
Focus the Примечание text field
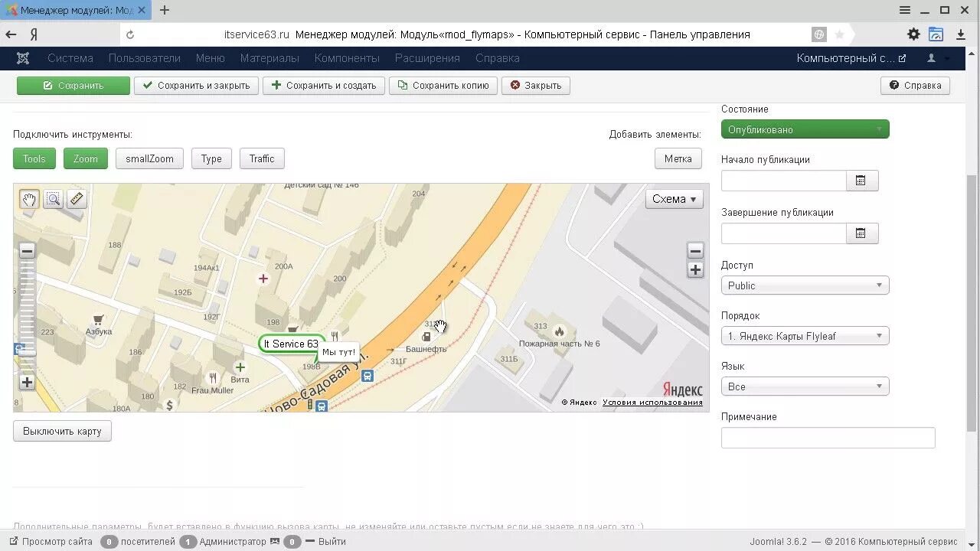click(x=828, y=438)
